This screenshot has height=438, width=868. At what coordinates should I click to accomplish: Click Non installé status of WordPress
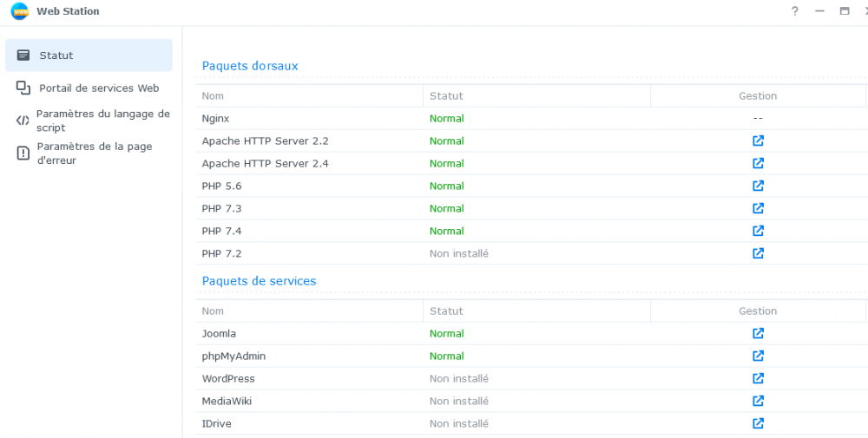(459, 379)
